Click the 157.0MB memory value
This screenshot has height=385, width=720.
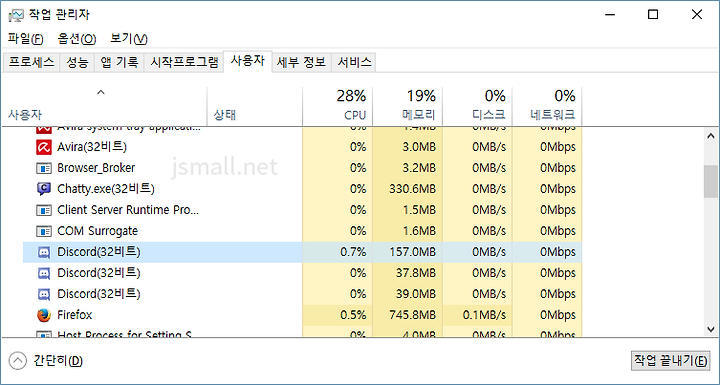coord(412,252)
